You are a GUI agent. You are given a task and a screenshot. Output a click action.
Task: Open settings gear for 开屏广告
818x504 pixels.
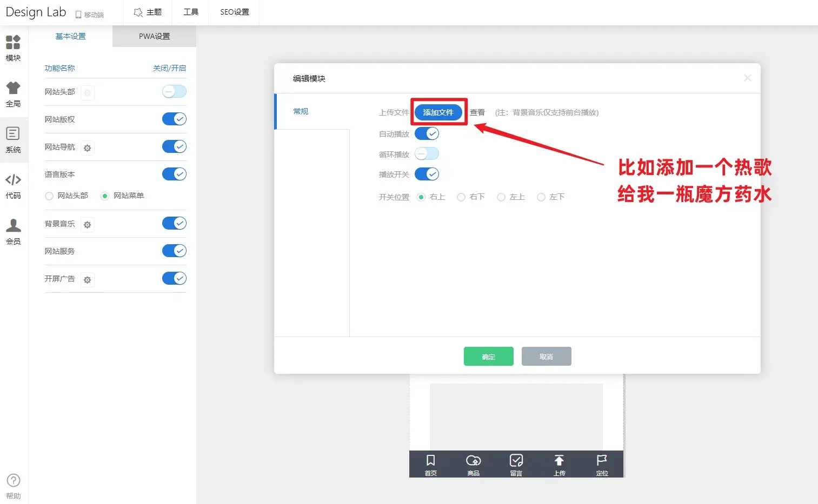coord(88,280)
